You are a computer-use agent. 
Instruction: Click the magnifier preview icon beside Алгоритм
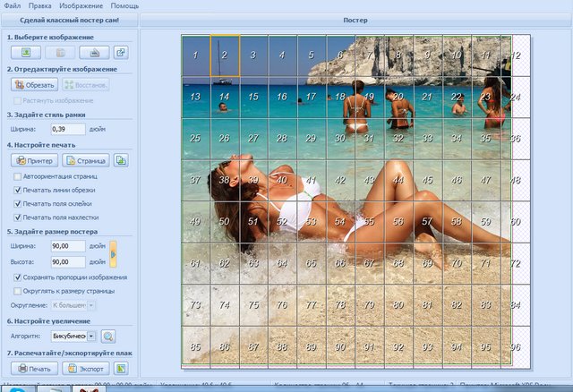coord(108,337)
